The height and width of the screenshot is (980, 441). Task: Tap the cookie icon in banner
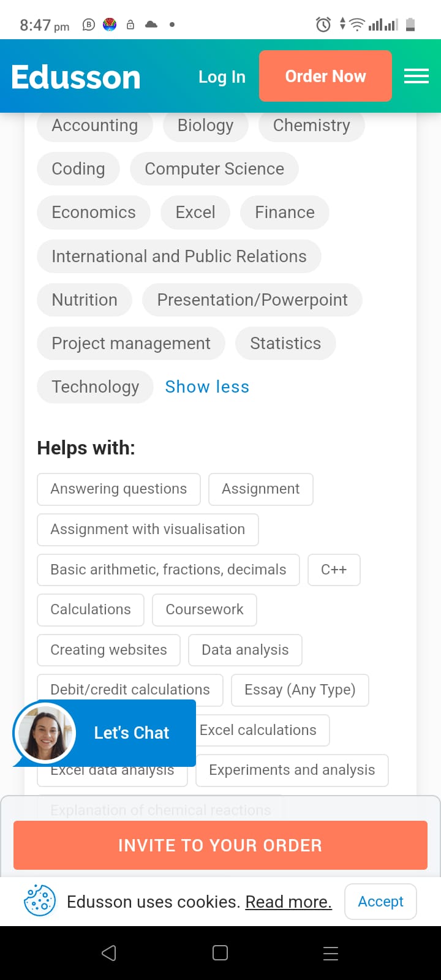tap(39, 901)
